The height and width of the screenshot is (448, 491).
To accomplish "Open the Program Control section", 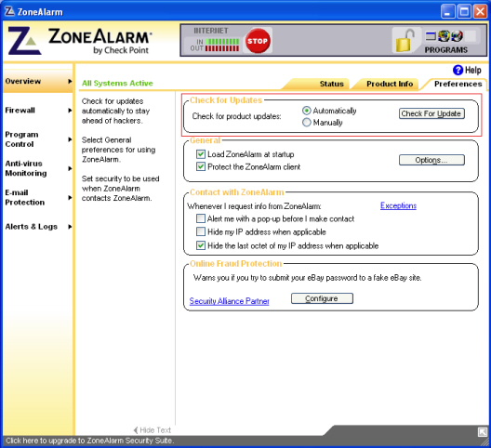I will click(21, 139).
